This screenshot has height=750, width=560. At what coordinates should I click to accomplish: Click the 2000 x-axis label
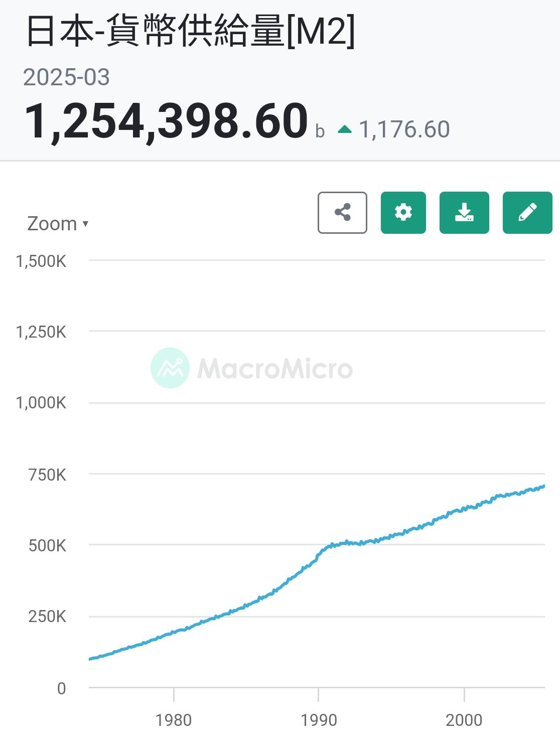(464, 720)
